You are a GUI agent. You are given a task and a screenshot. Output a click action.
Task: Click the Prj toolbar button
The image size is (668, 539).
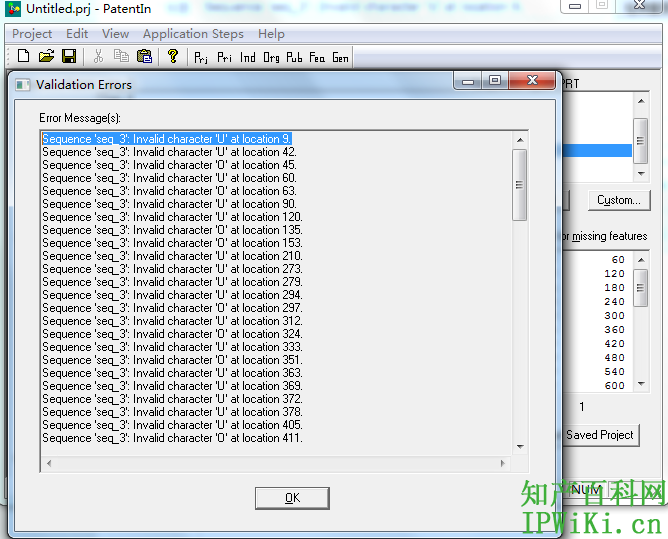point(202,57)
